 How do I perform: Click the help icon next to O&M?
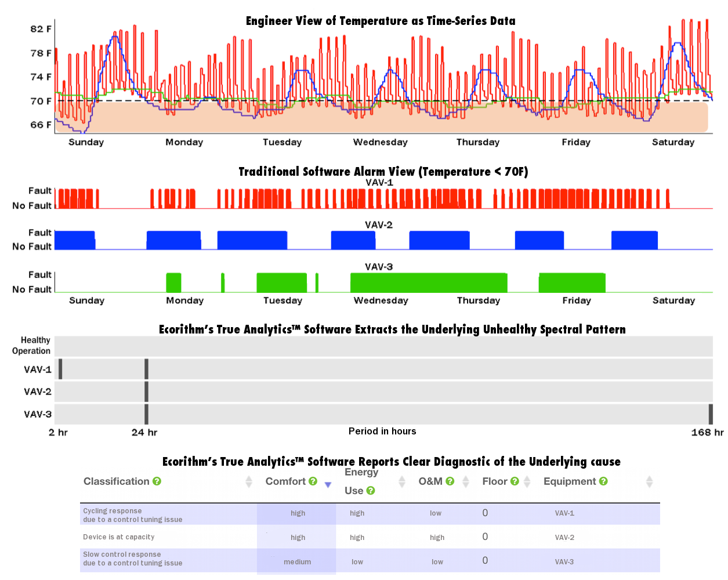[450, 481]
